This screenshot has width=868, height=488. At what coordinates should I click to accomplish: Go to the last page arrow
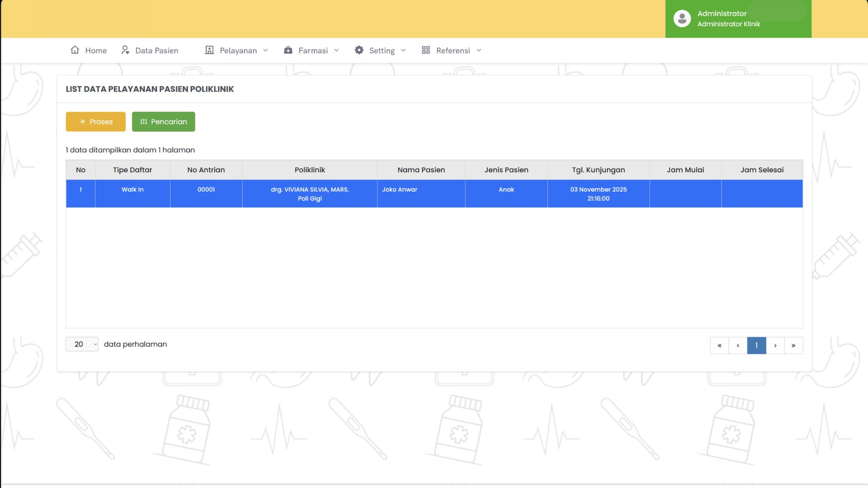[793, 346]
